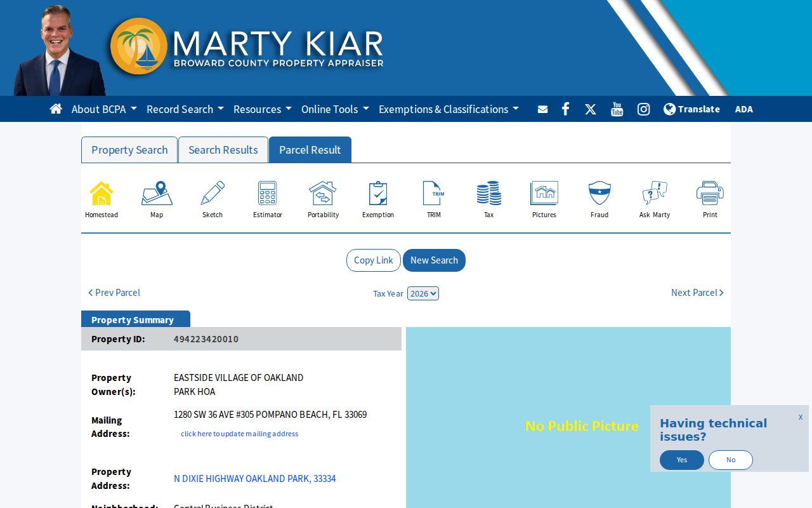Screen dimensions: 812x508
Task: Open the Homestead icon tool
Action: (101, 194)
